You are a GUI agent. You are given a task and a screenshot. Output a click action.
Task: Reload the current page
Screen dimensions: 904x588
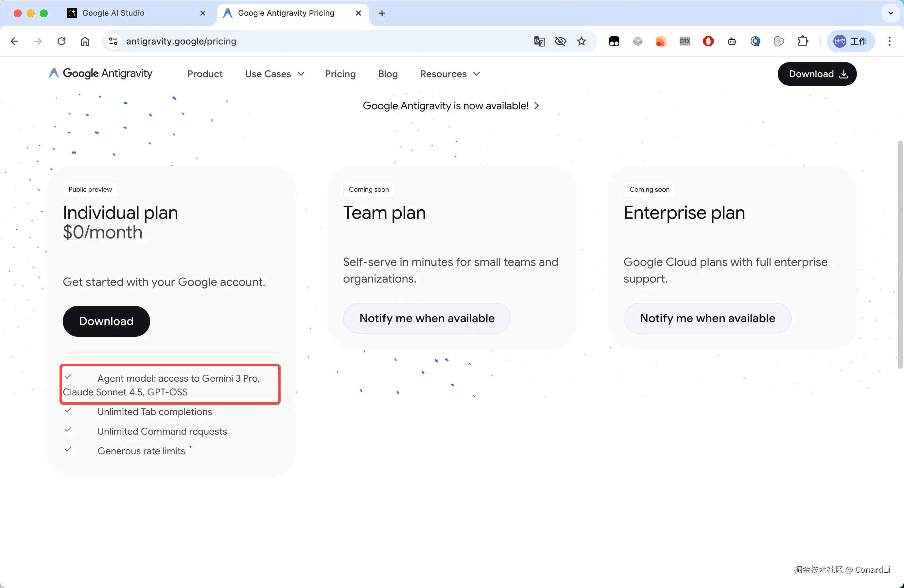(x=61, y=41)
